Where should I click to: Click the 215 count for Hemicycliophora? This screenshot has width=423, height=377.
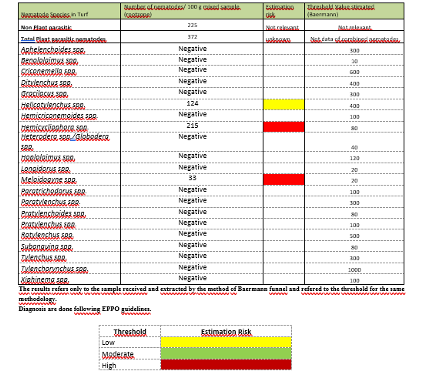[x=192, y=125]
